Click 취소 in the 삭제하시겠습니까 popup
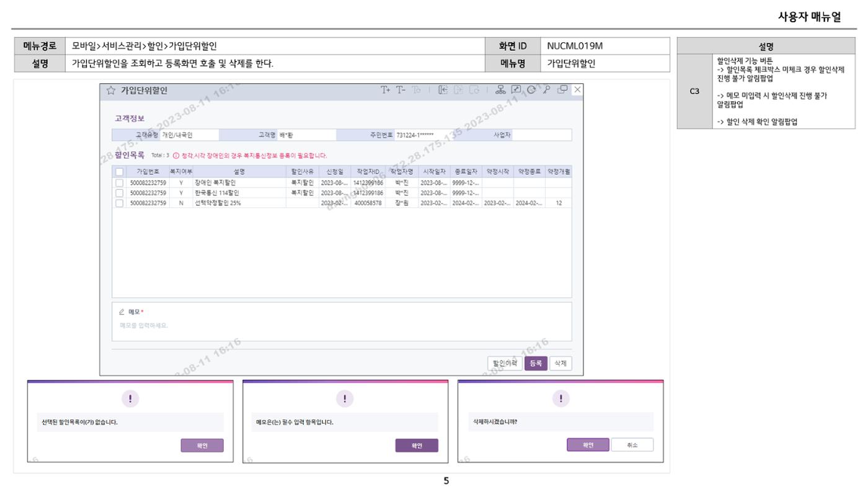The width and height of the screenshot is (868, 489). click(x=632, y=445)
